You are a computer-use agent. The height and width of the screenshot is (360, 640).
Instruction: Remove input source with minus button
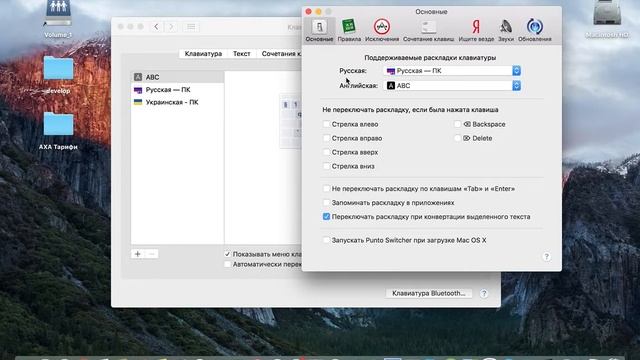click(151, 254)
